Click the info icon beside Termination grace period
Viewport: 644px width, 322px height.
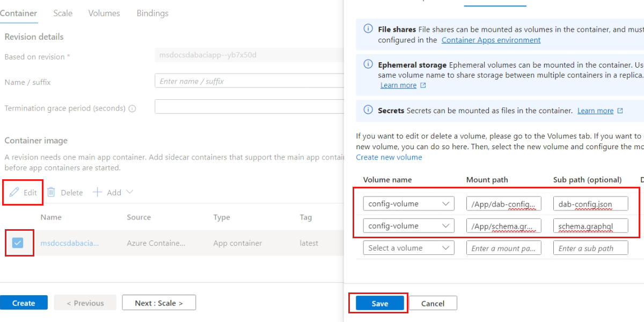(x=133, y=108)
